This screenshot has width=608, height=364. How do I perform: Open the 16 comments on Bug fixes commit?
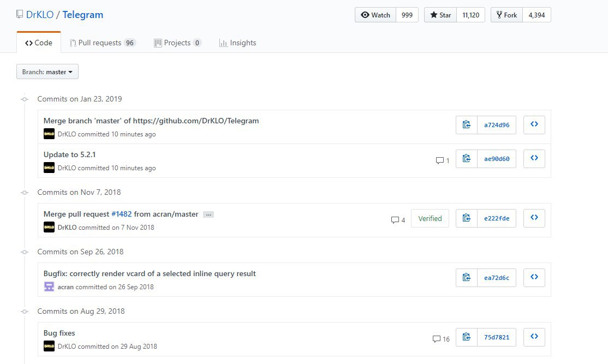pos(441,339)
